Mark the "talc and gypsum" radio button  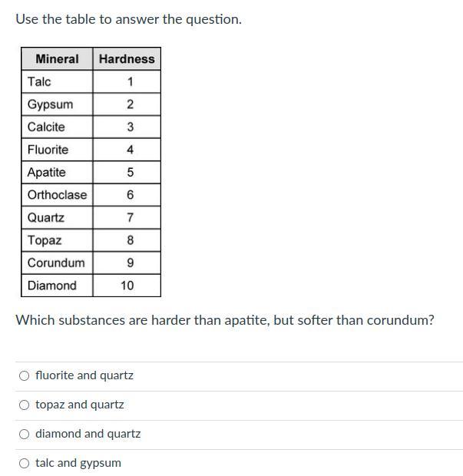coord(25,463)
